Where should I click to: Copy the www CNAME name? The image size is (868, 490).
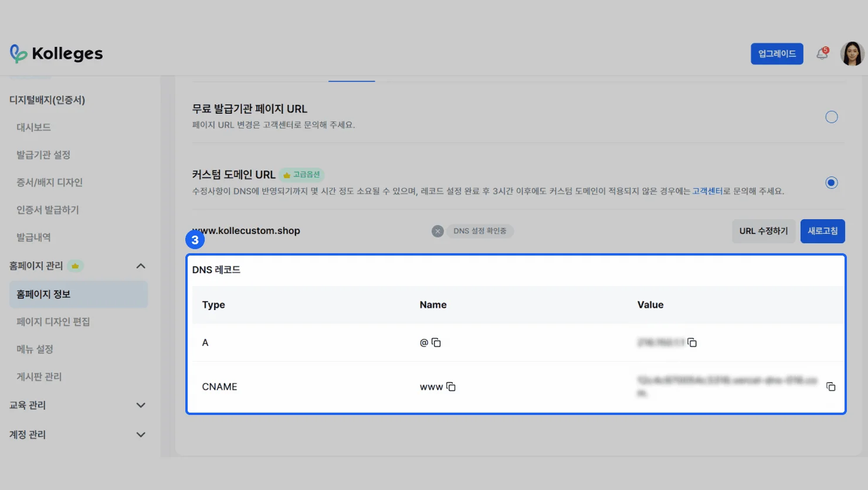[451, 387]
